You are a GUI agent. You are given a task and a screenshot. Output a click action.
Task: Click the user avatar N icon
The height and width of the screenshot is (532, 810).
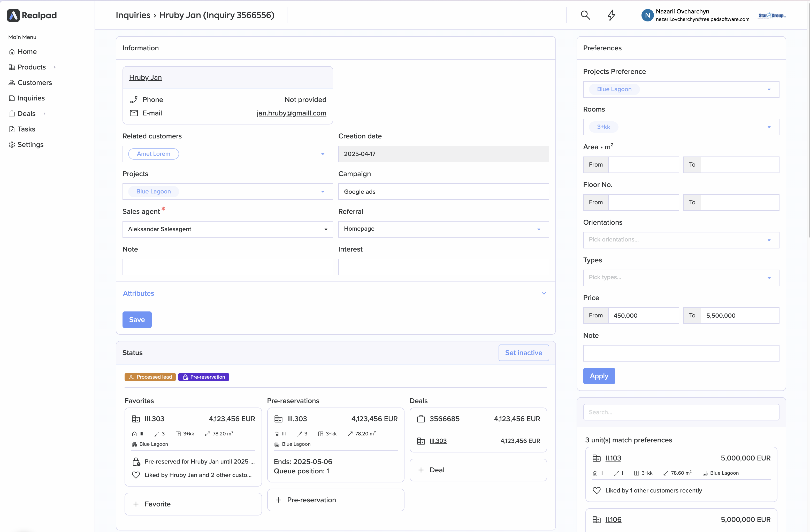pos(647,15)
